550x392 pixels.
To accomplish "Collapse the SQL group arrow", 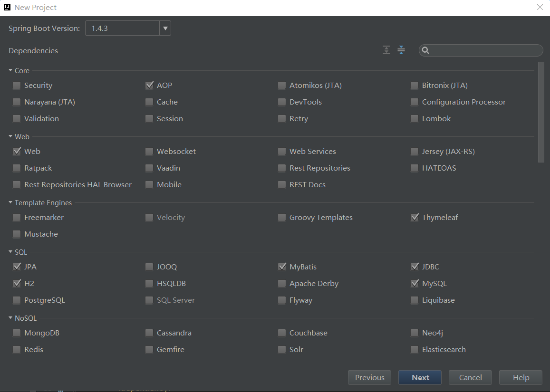I will 10,252.
